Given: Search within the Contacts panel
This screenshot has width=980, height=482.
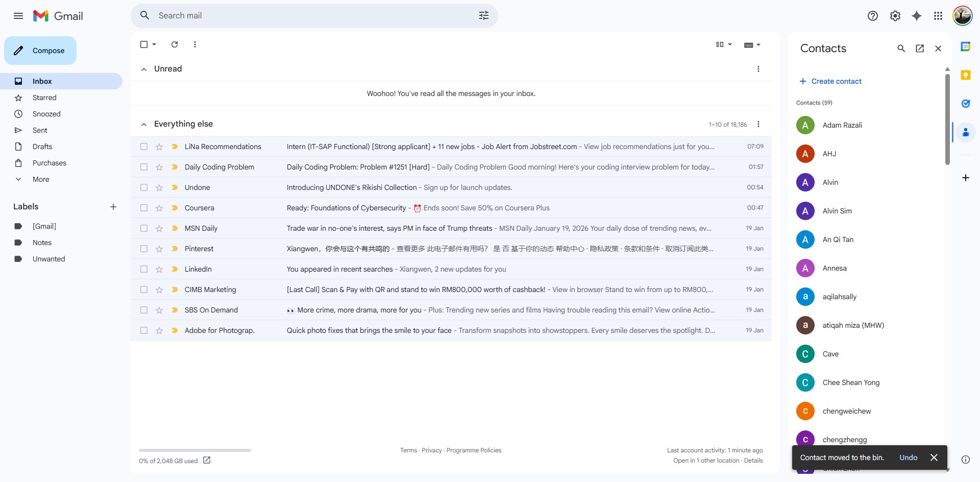Looking at the screenshot, I should pos(901,49).
